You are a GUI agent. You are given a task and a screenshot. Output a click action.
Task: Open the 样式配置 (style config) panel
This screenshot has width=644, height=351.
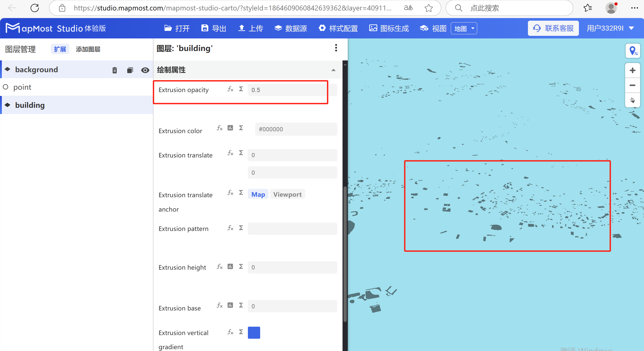click(338, 28)
